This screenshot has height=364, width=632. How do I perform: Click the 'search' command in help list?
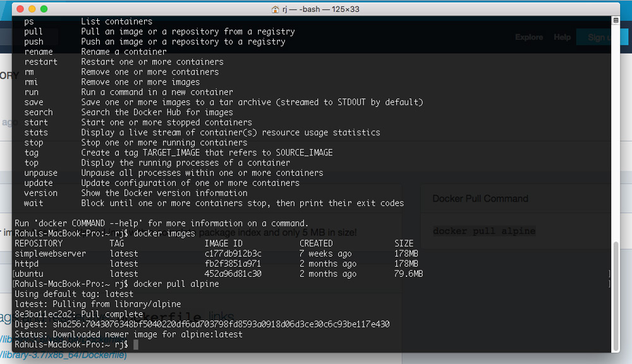[x=39, y=112]
